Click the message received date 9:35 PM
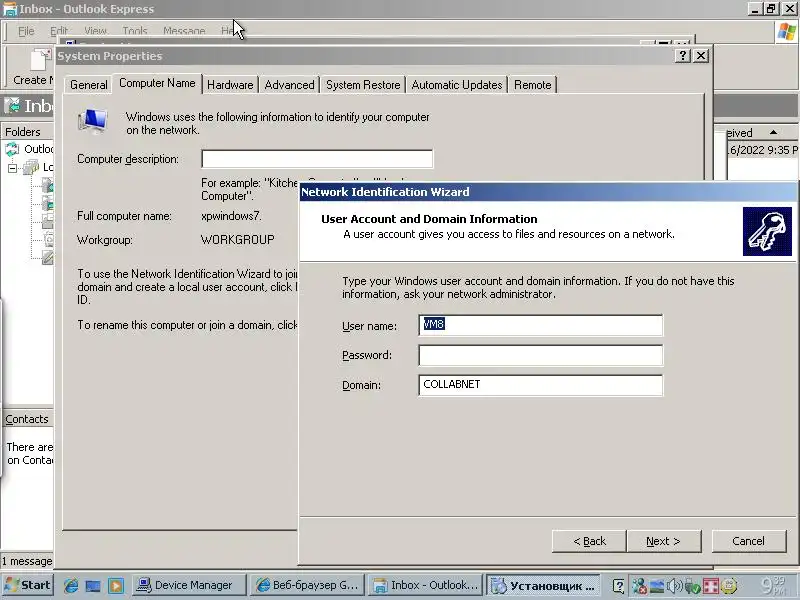 tap(763, 150)
